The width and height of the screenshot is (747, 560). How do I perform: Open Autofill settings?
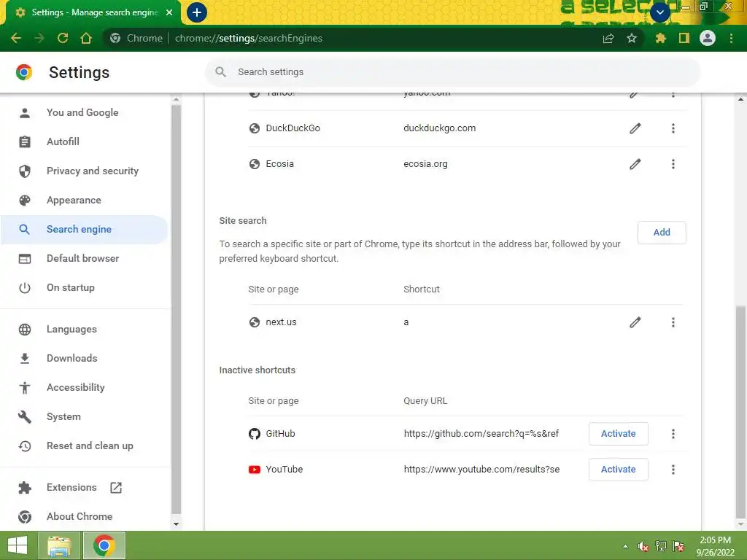[x=63, y=141]
